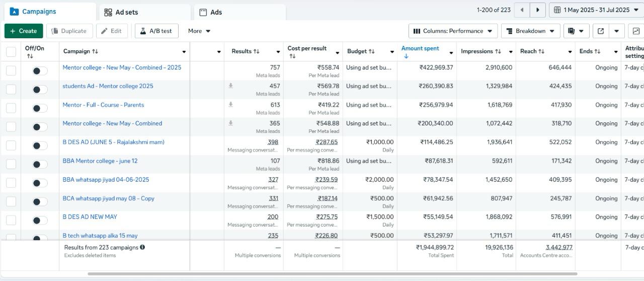Toggle Mentor Full Course Parents campaign switch
Image resolution: width=644 pixels, height=281 pixels.
40,108
